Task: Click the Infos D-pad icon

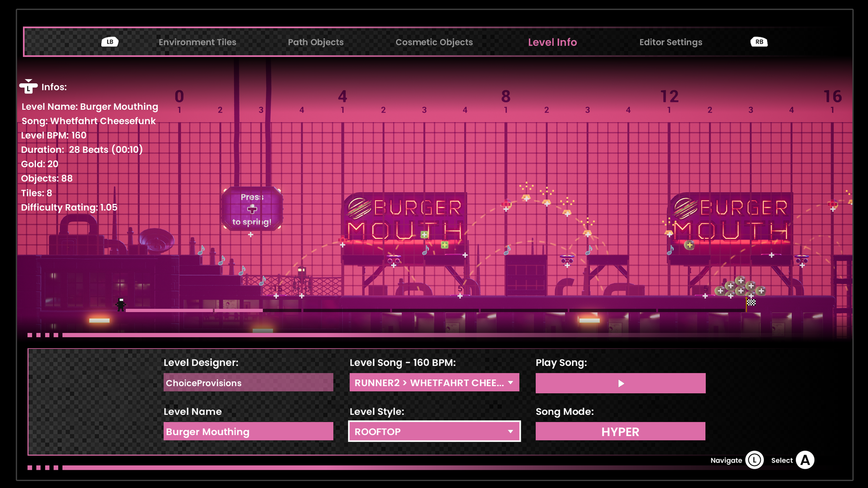Action: tap(28, 86)
